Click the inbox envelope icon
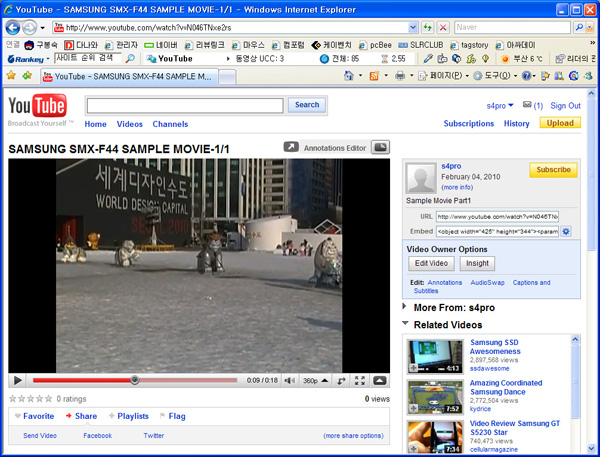 point(527,104)
